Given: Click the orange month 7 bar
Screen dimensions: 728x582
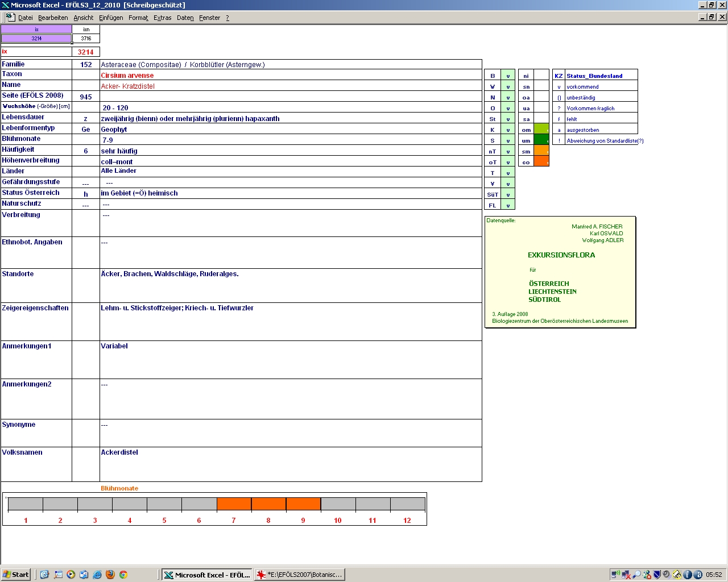Looking at the screenshot, I should click(234, 504).
